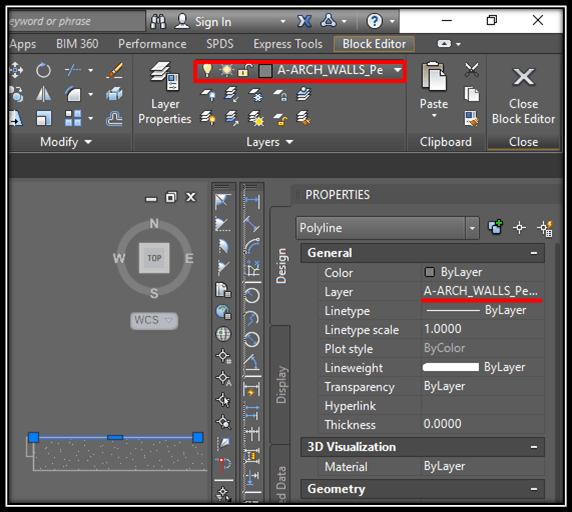Click the binoculars search icon

pos(158,21)
